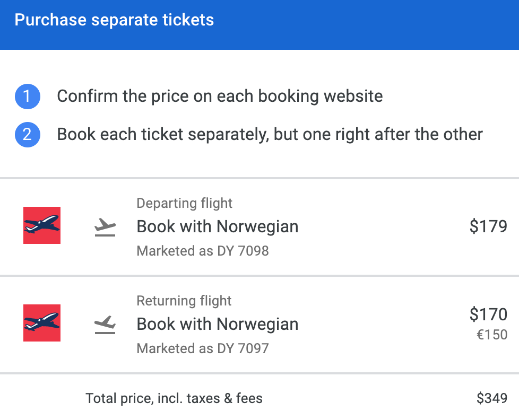Click Book each ticket separately instruction

[x=270, y=134]
